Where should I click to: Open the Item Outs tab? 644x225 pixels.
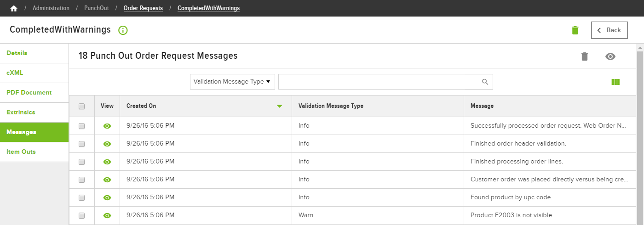(x=34, y=152)
